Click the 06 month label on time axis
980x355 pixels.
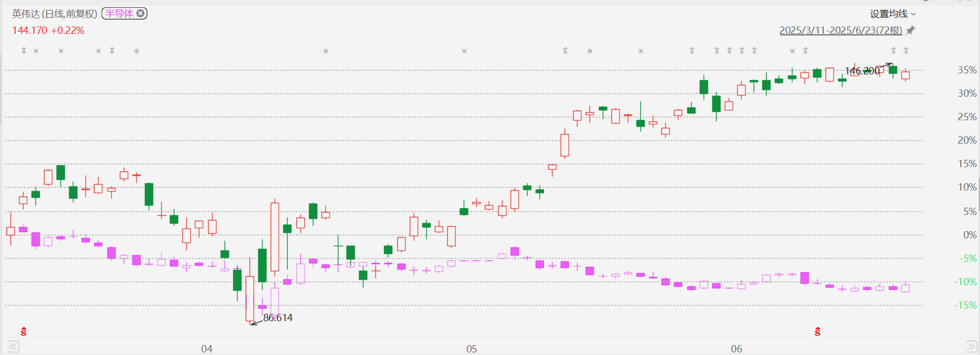737,349
